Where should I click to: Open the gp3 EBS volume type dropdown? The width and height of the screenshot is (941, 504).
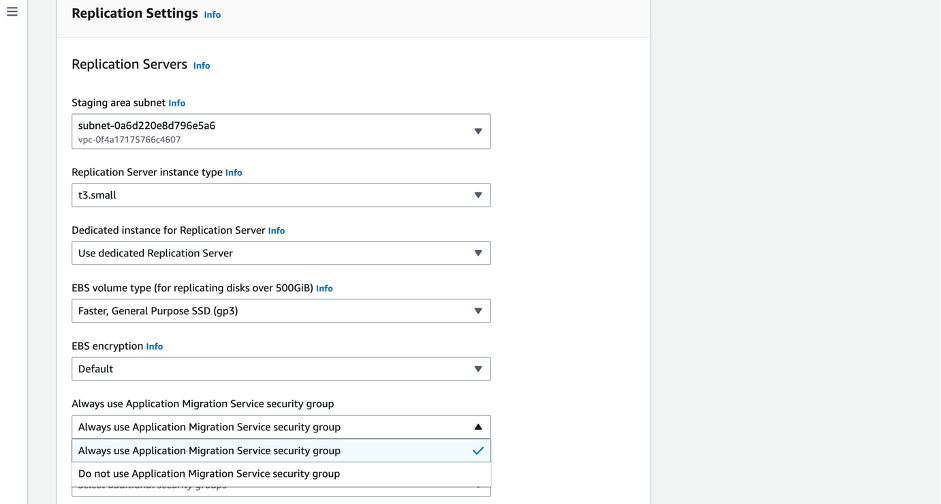[280, 311]
